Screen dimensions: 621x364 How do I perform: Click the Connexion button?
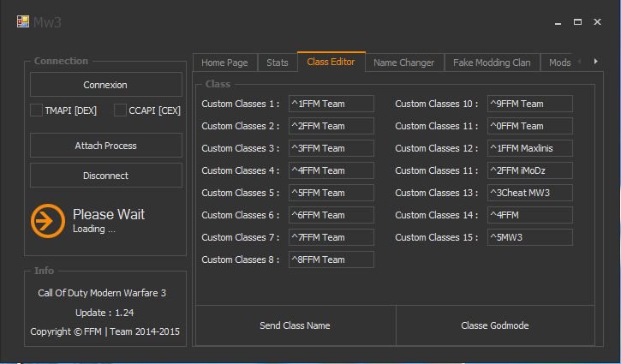click(x=105, y=85)
